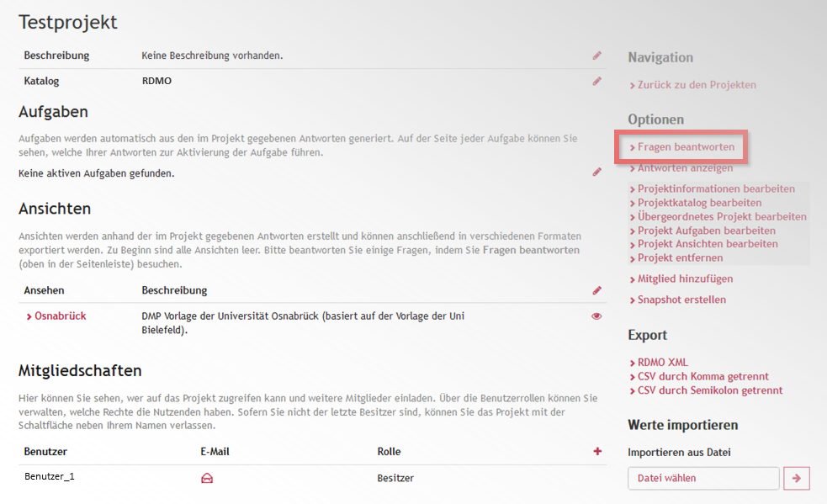Viewport: 827px width, 504px height.
Task: Go back via 'Zurück zu den Projekten'
Action: point(697,85)
